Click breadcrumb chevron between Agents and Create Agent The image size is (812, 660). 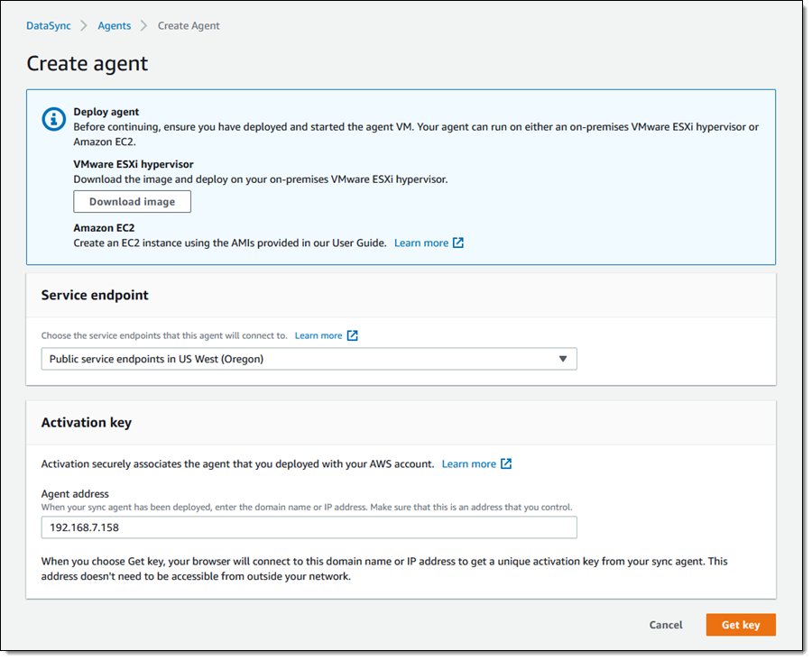[x=144, y=26]
